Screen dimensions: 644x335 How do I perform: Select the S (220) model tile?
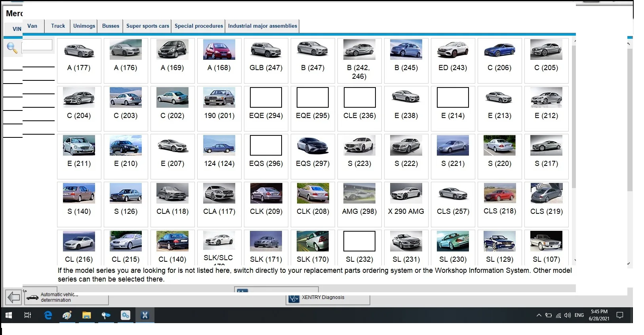pos(500,156)
